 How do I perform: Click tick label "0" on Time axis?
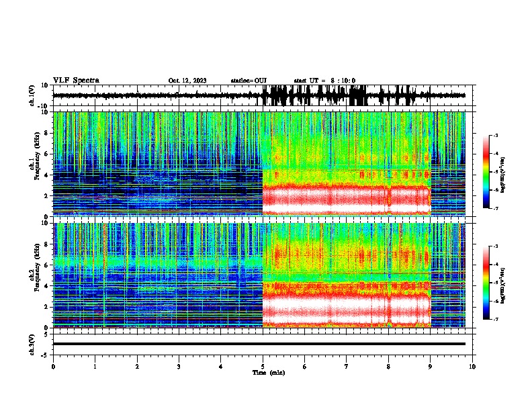[x=53, y=367]
